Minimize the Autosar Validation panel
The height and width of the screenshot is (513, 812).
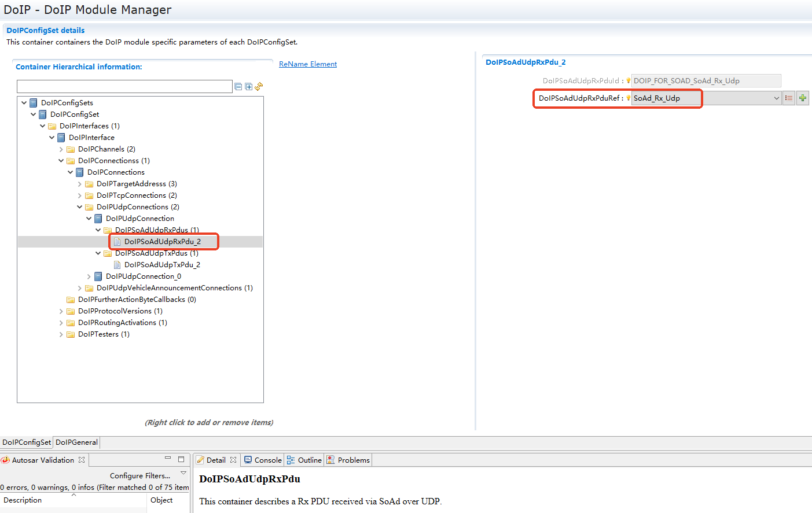tap(168, 458)
